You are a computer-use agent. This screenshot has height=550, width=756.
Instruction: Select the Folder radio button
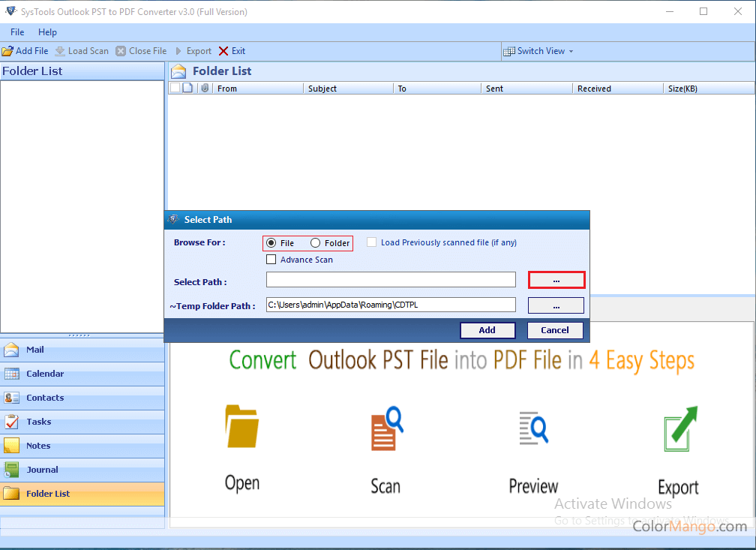(316, 243)
